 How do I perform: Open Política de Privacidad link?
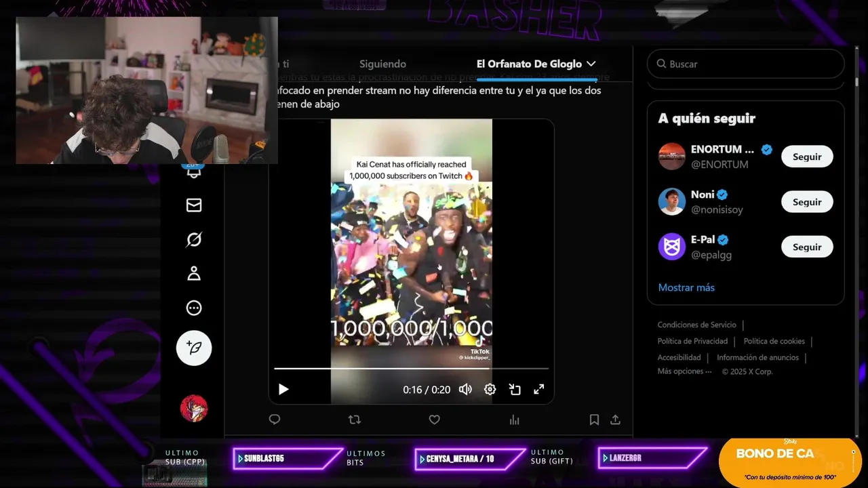click(692, 341)
